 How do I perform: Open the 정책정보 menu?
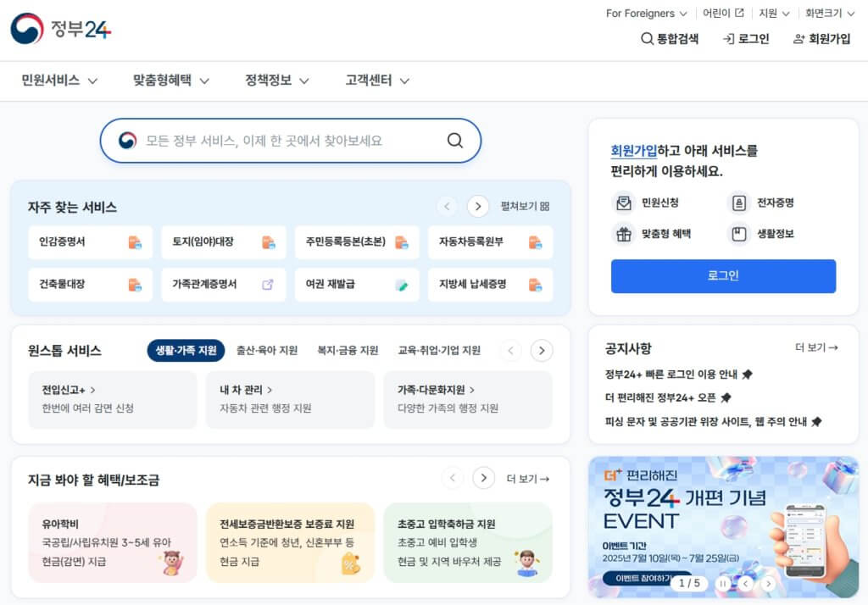tap(277, 80)
